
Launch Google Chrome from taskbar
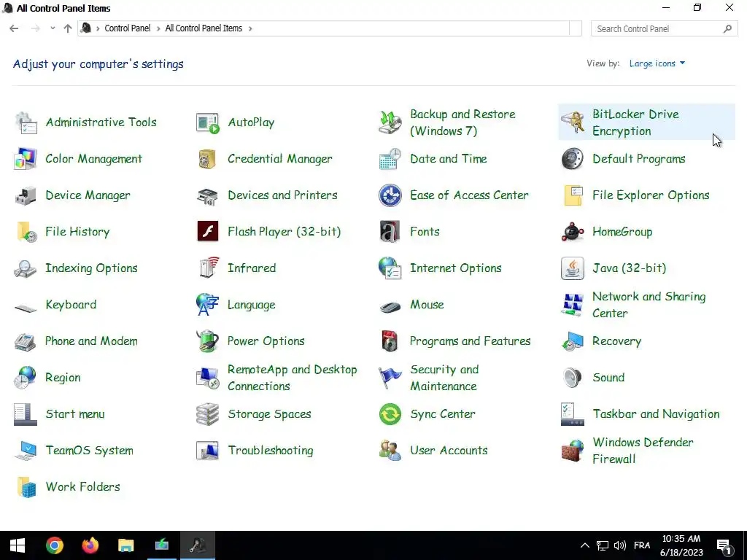tap(54, 545)
